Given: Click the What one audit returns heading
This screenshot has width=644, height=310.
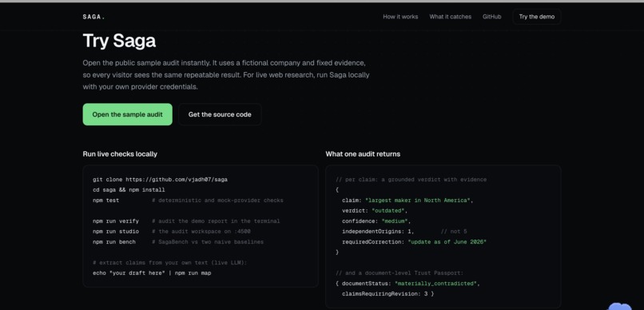Looking at the screenshot, I should coord(363,154).
